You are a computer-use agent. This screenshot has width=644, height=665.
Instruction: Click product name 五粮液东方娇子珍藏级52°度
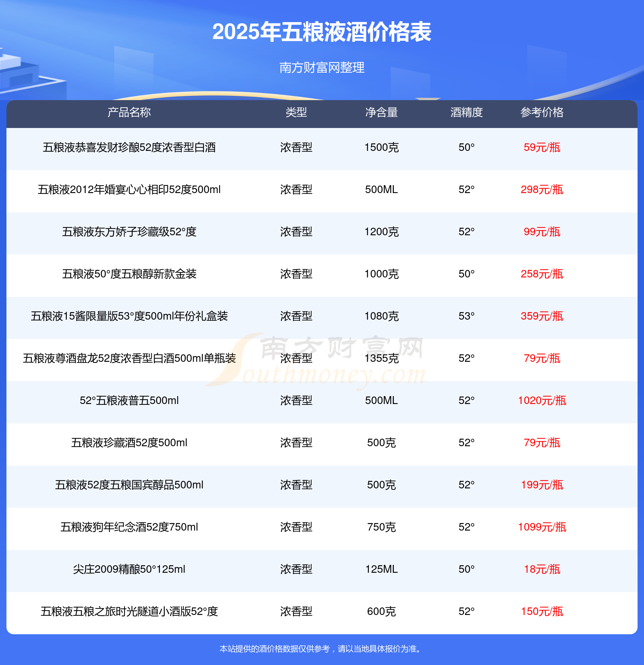click(x=129, y=232)
